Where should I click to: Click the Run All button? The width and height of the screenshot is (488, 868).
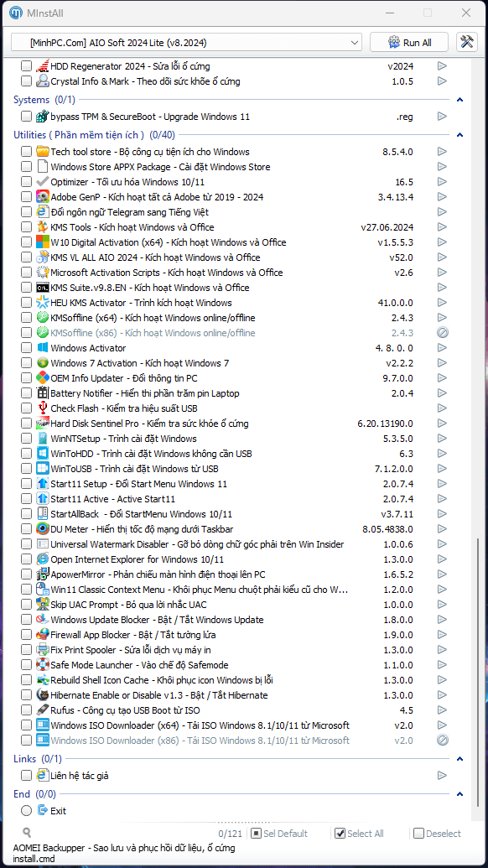(410, 42)
